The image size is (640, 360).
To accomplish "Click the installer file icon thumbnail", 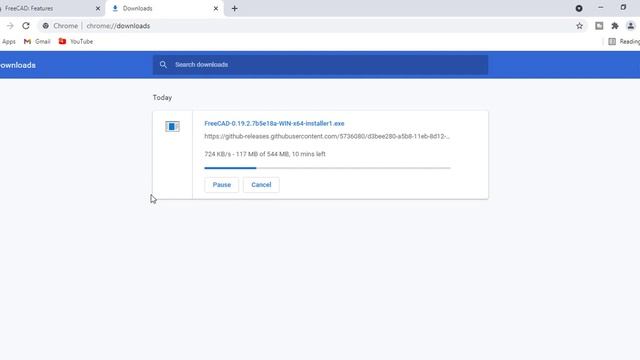I will [172, 127].
